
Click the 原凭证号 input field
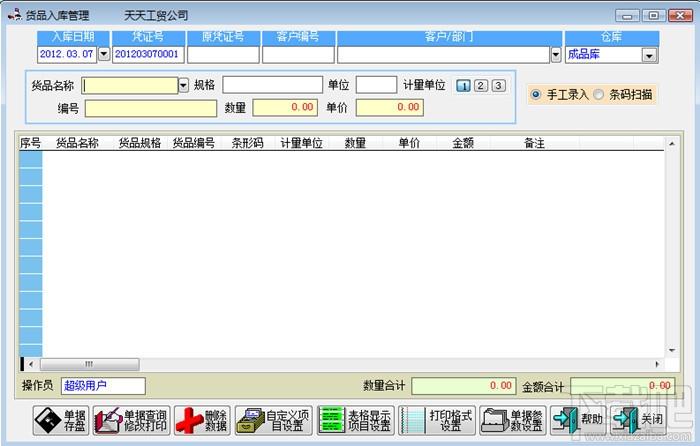coord(223,55)
